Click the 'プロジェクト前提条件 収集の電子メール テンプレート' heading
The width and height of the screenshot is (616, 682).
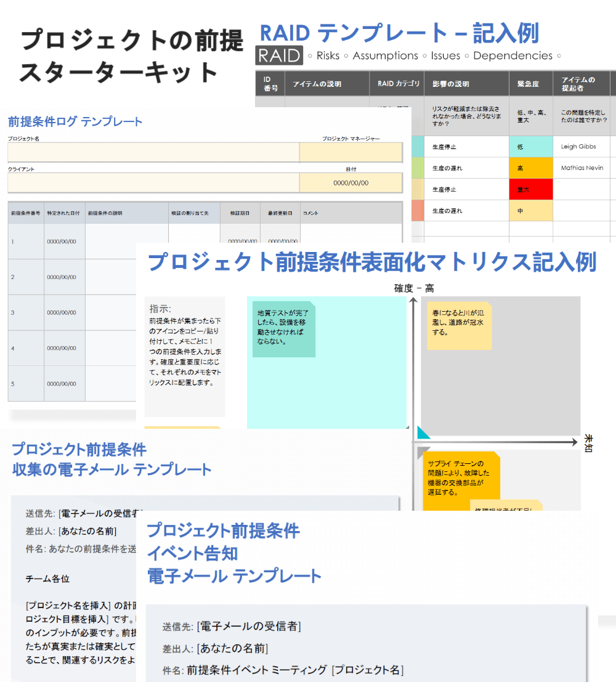click(x=111, y=460)
